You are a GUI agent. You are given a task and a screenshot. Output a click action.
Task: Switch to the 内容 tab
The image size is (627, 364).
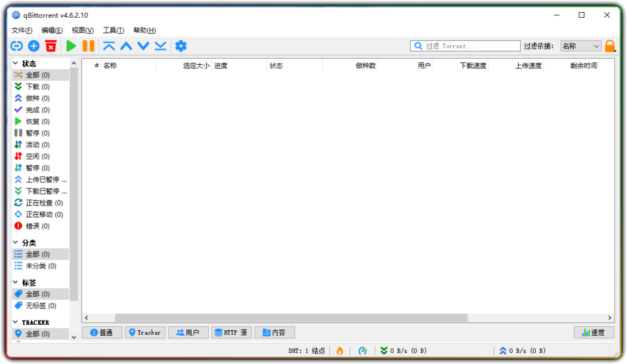click(275, 332)
